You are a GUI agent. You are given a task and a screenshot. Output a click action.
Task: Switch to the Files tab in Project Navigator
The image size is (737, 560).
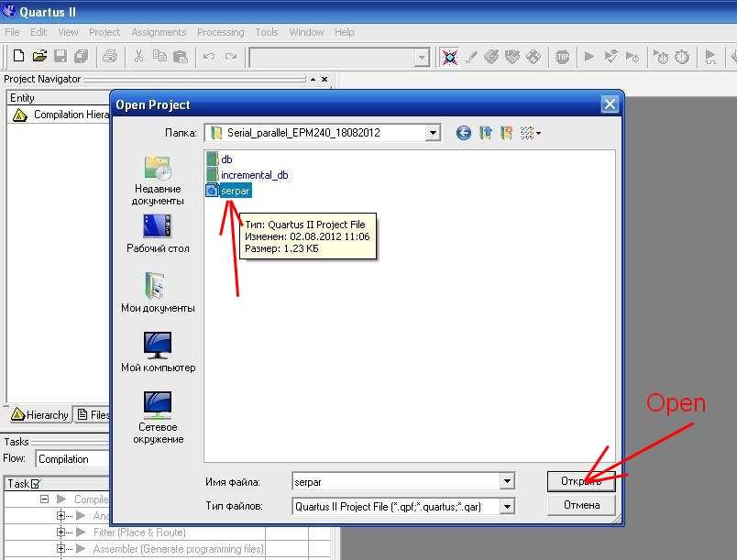point(92,415)
